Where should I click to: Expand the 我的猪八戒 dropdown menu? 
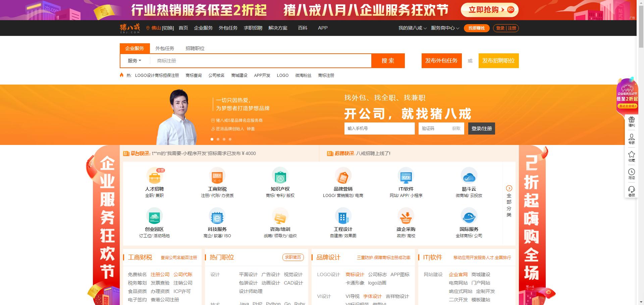[x=412, y=28]
